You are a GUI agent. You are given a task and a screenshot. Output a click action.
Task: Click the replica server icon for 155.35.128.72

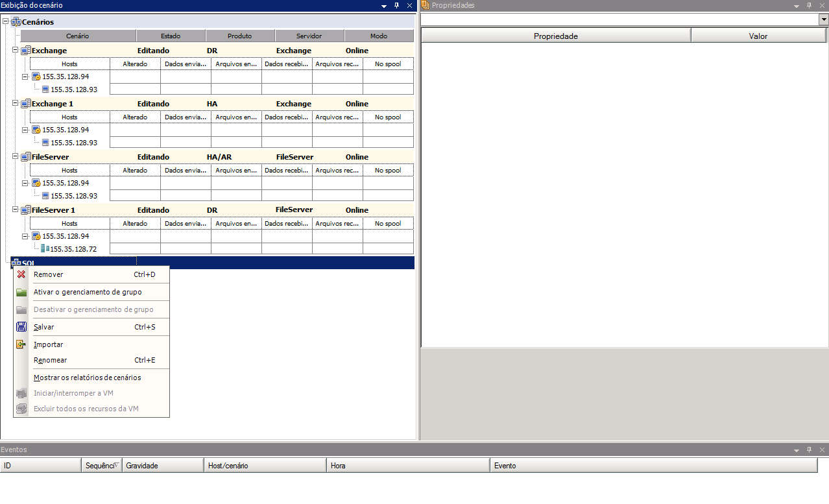click(45, 248)
